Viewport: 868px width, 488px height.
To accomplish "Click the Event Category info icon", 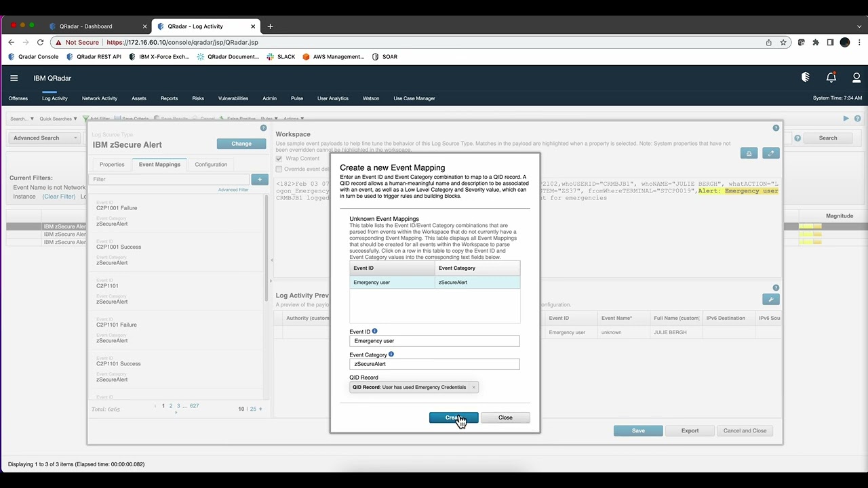I will [x=391, y=354].
